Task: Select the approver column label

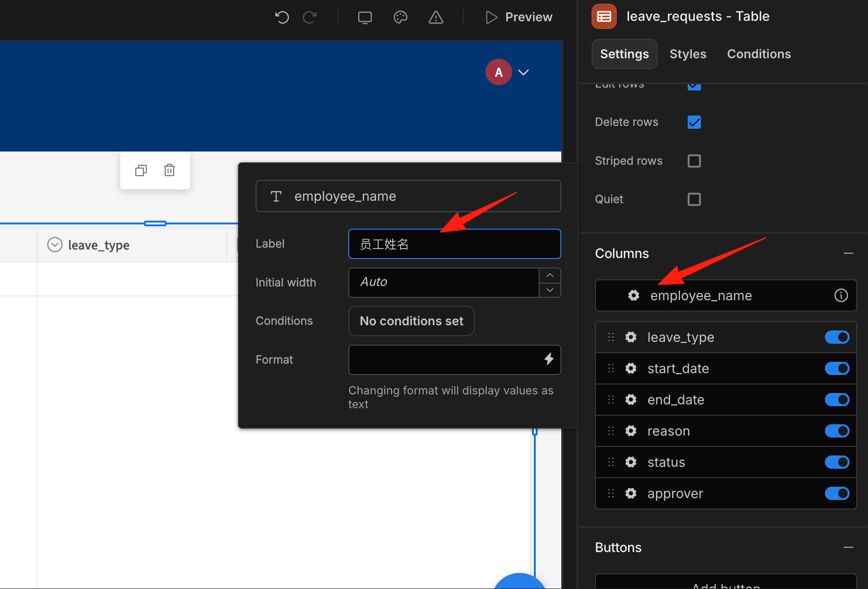Action: pos(675,493)
